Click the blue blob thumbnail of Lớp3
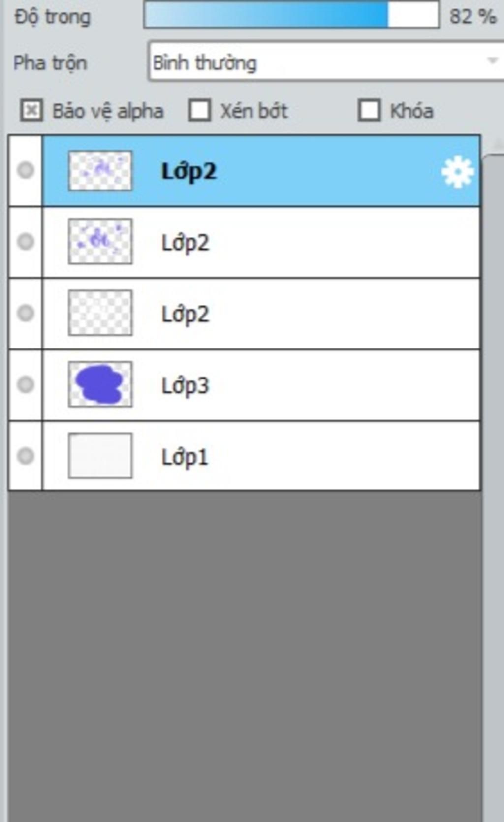This screenshot has width=504, height=822. (x=100, y=384)
